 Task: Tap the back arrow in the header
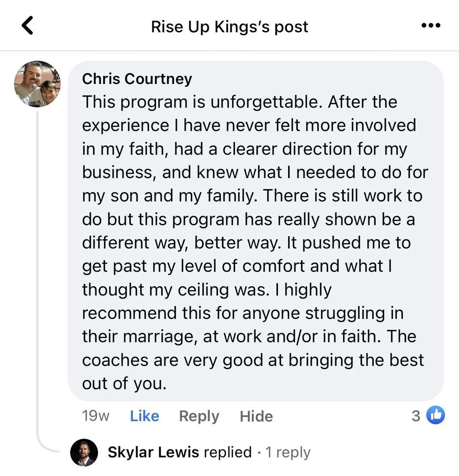click(x=27, y=25)
